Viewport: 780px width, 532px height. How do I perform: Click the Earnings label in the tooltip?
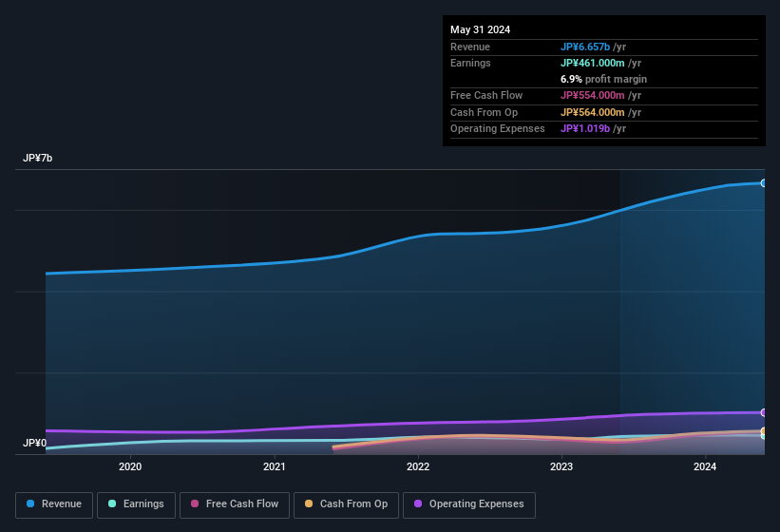click(470, 63)
